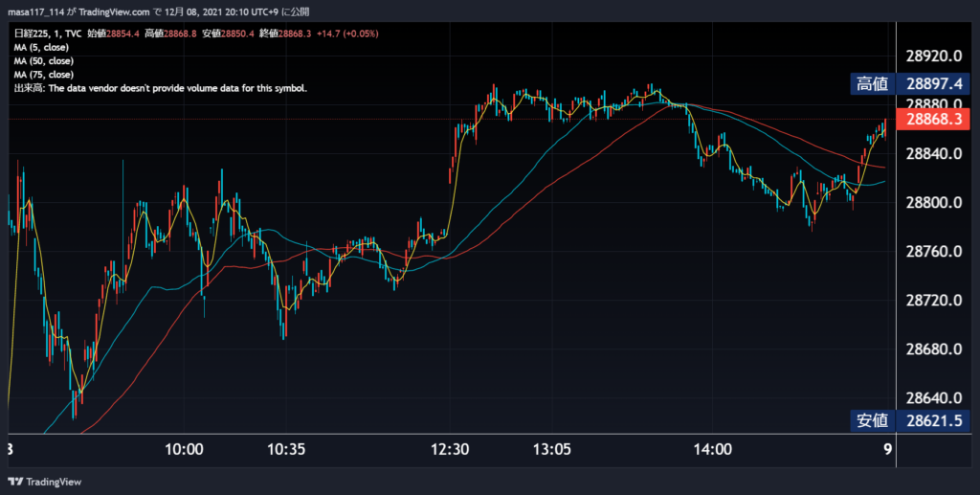Click the masa117_114 publish header text
Image resolution: width=980 pixels, height=495 pixels.
click(158, 11)
